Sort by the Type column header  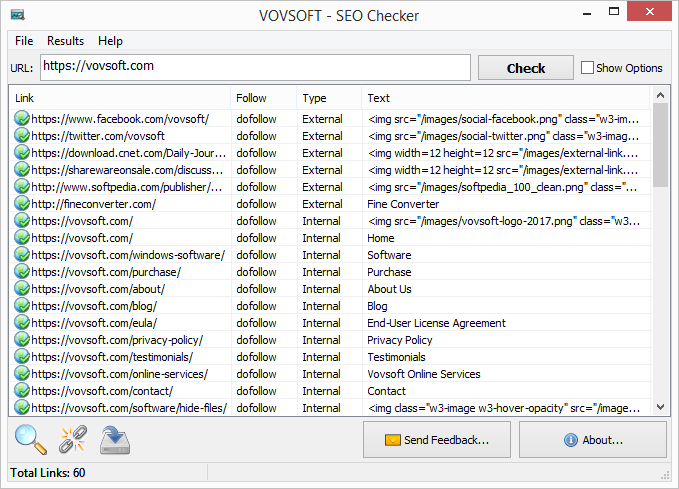click(x=329, y=98)
